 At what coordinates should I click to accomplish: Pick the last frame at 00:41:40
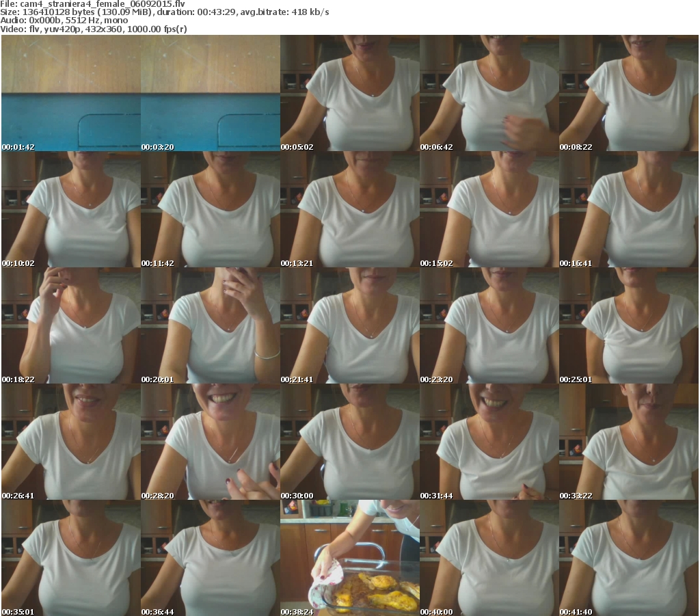pyautogui.click(x=629, y=557)
